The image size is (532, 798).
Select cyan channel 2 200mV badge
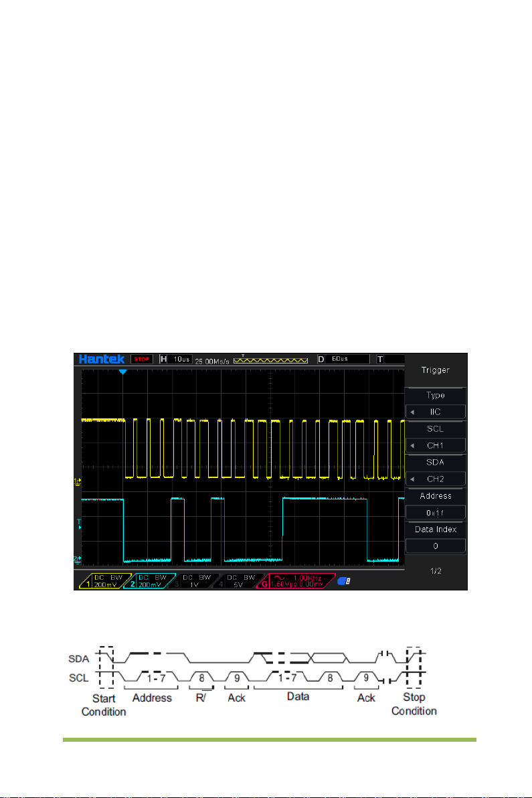point(149,581)
